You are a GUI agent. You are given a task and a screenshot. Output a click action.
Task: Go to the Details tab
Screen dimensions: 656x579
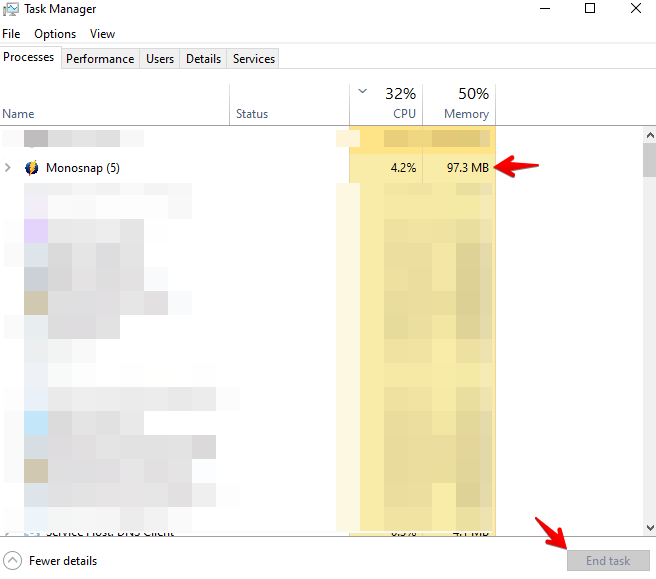pyautogui.click(x=203, y=59)
